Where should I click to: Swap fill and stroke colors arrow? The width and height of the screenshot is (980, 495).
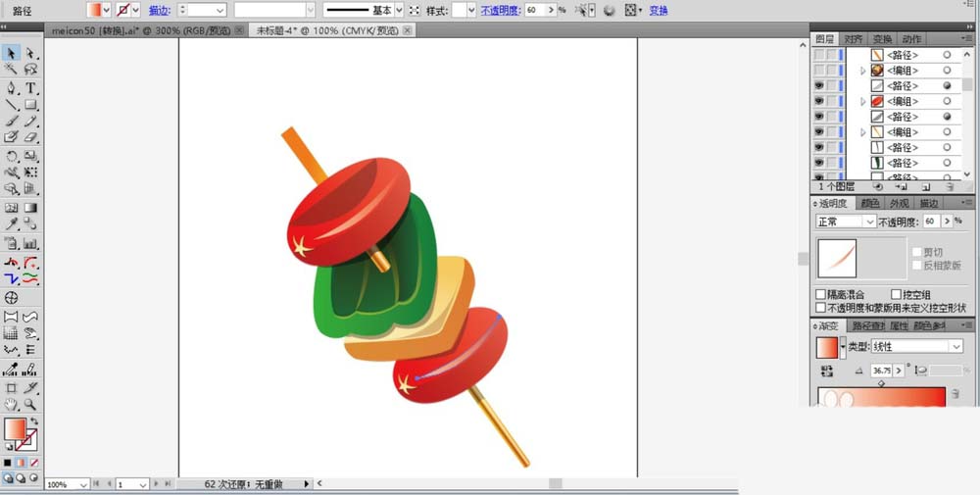[33, 421]
